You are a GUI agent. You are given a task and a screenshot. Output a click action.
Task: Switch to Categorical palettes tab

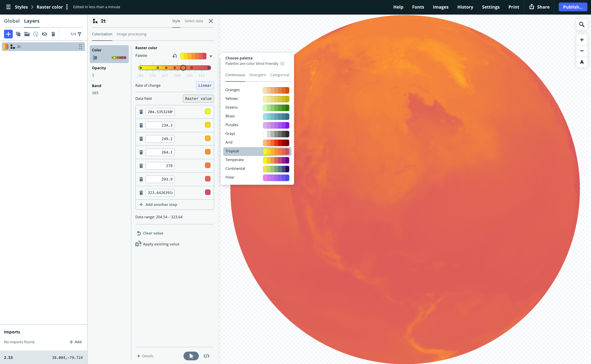coord(280,75)
